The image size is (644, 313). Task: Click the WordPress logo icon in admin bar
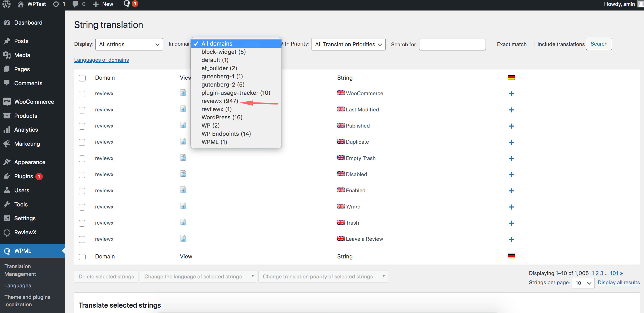point(7,4)
